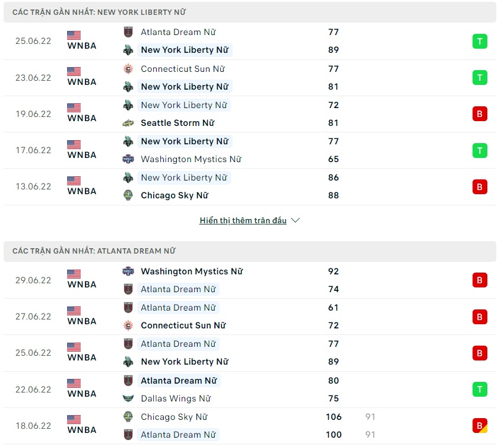Click the B badge on 18.06.22 match

click(480, 426)
